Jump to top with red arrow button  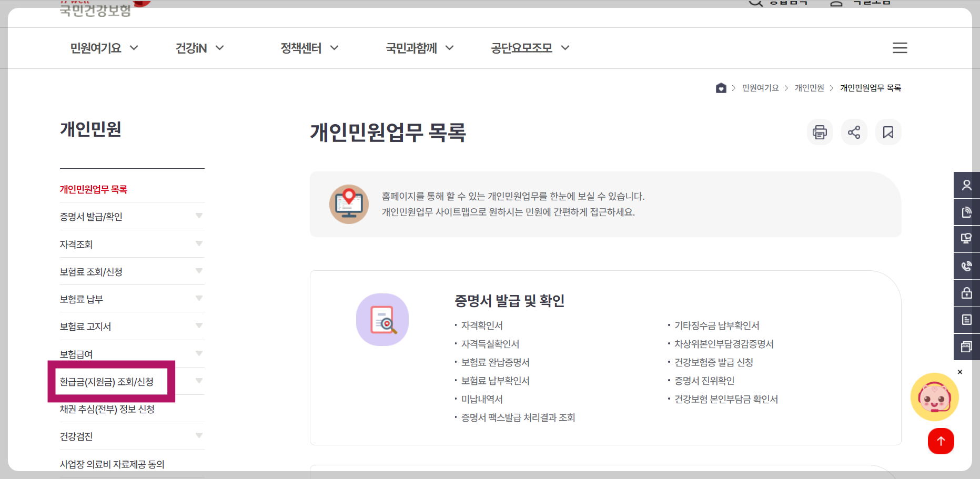941,441
